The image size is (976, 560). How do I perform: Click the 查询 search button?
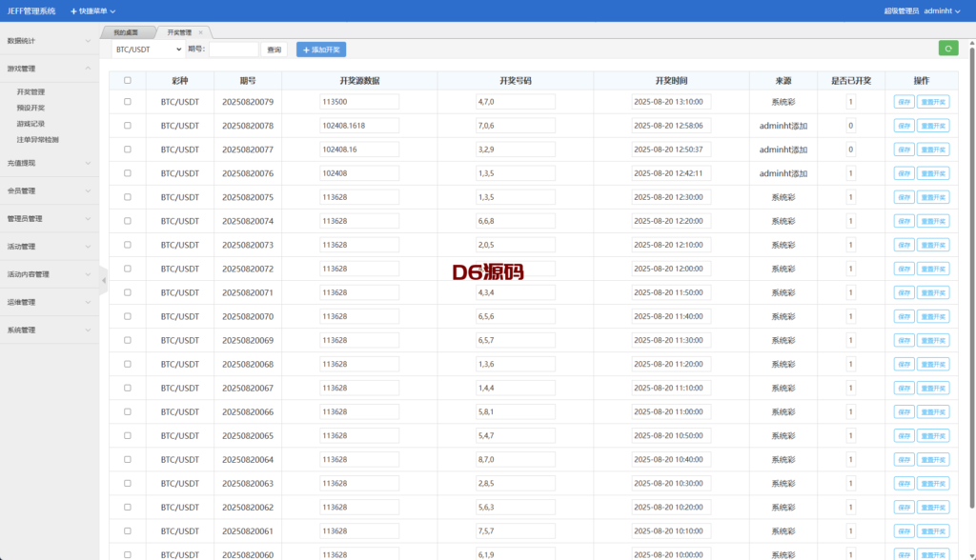point(274,50)
